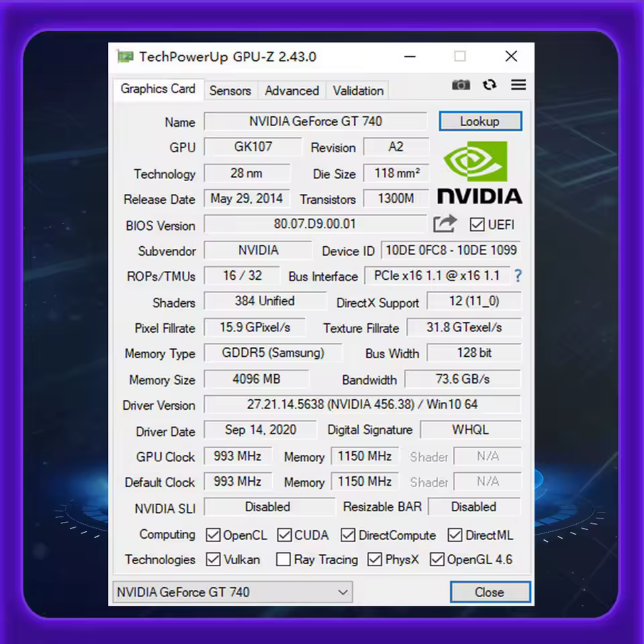Click the Transistors value 1300M
Screen dimensions: 644x644
(396, 199)
